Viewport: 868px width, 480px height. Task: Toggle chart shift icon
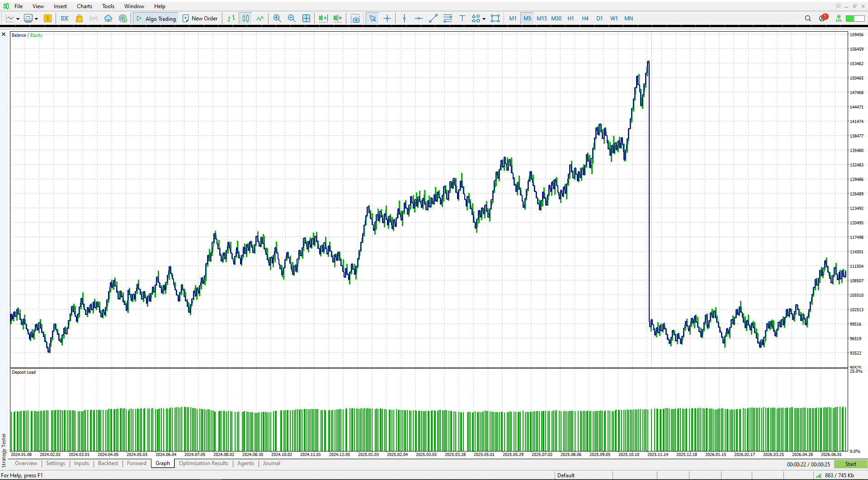pos(338,19)
